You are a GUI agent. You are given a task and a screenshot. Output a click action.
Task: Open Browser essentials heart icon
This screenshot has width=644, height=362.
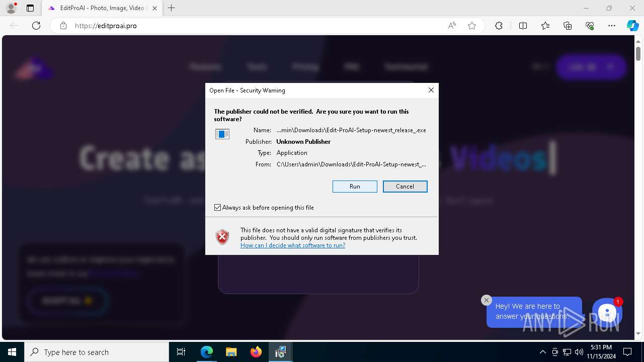coord(590,26)
